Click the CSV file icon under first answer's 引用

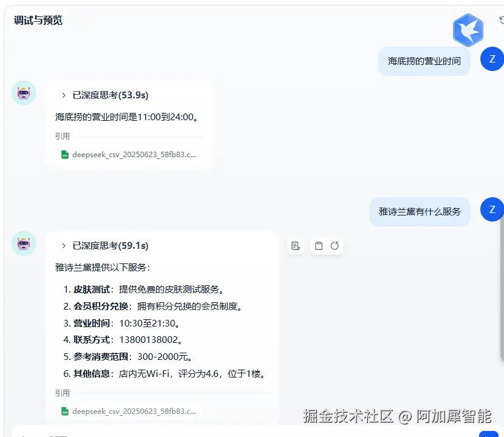65,155
